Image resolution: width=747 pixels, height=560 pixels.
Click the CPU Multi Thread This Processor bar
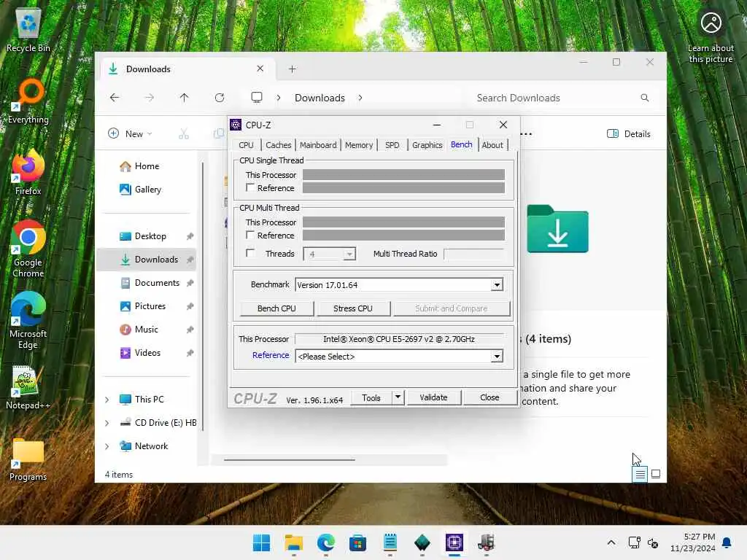pos(403,222)
